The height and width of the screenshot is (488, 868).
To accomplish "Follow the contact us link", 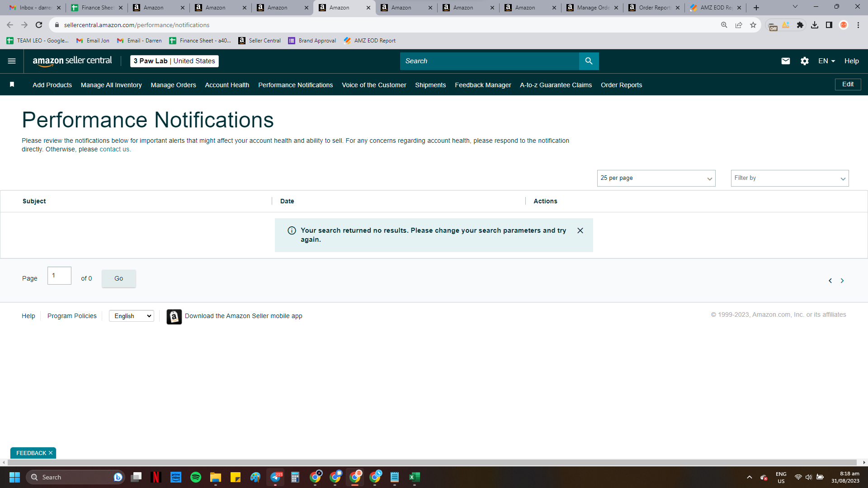I will click(114, 150).
